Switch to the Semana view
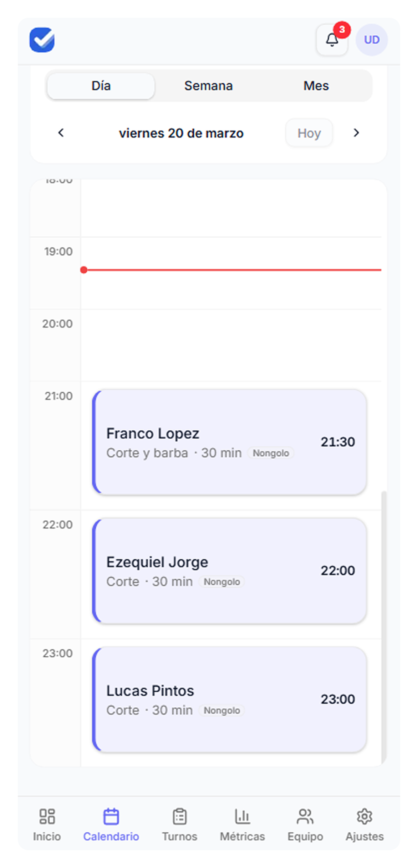Viewport: 418px width, 868px height. (x=208, y=86)
